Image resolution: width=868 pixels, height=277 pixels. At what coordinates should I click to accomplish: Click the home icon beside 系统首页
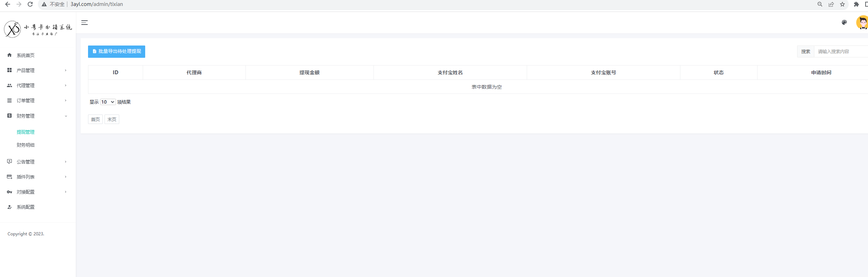[x=9, y=55]
